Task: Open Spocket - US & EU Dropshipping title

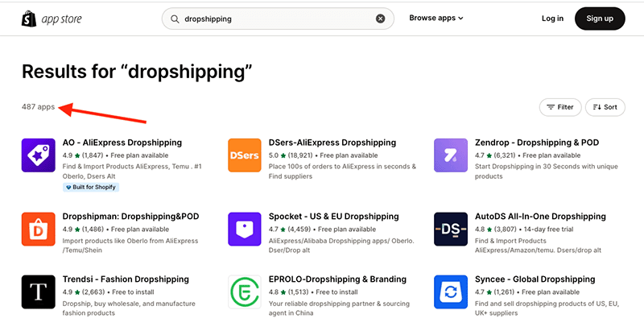Action: pos(333,216)
